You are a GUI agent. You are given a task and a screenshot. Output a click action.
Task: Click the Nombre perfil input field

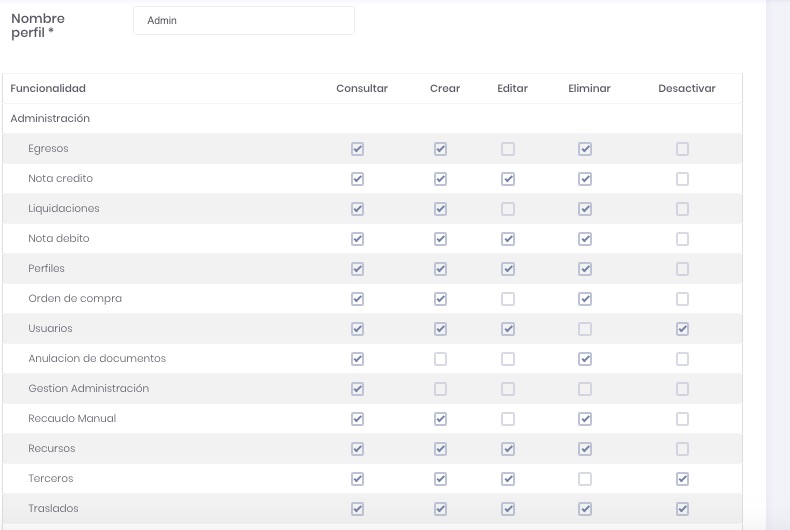(x=243, y=20)
